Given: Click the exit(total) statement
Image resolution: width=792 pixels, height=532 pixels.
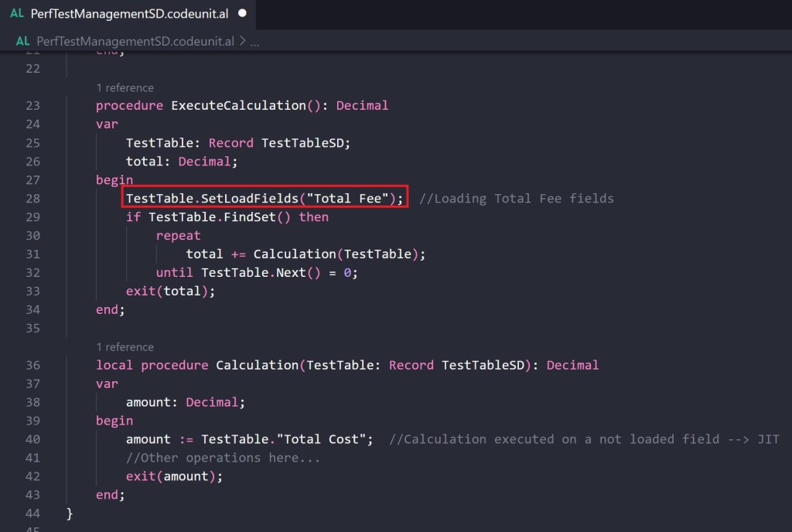Looking at the screenshot, I should [x=170, y=292].
